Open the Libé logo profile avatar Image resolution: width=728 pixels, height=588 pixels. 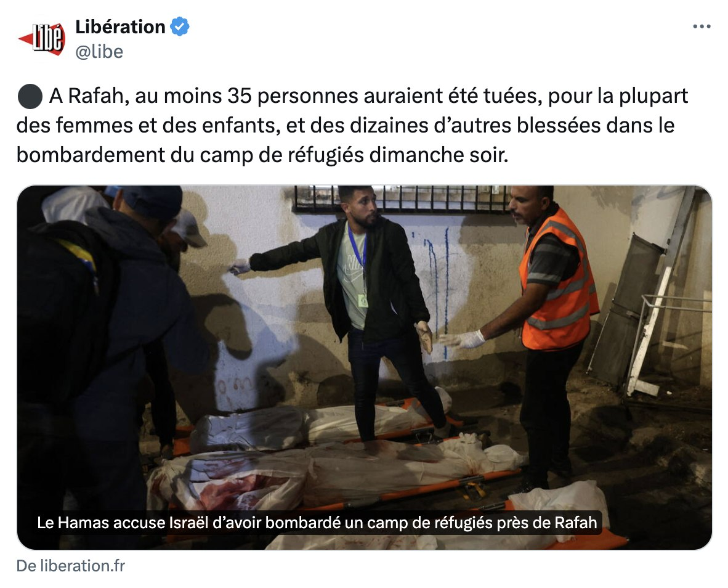[42, 39]
